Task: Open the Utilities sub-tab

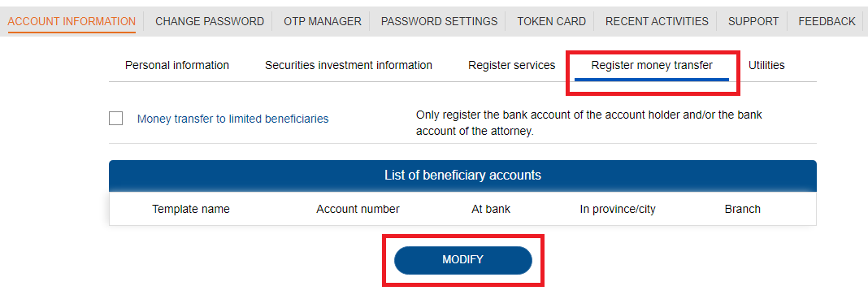Action: pos(766,65)
